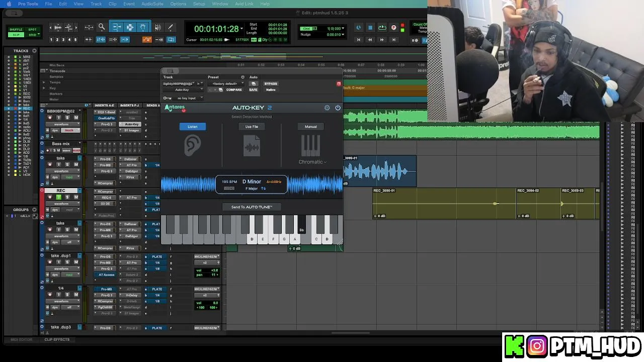Click Manual detection button
The height and width of the screenshot is (362, 644).
pos(310,127)
